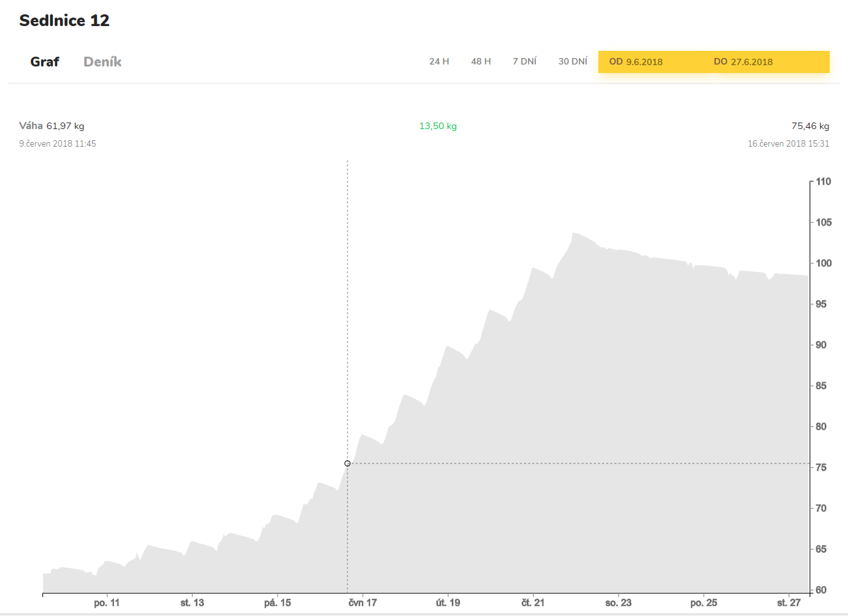Click the 16.červen 2018 15:31 timestamp
The image size is (848, 616).
click(789, 143)
